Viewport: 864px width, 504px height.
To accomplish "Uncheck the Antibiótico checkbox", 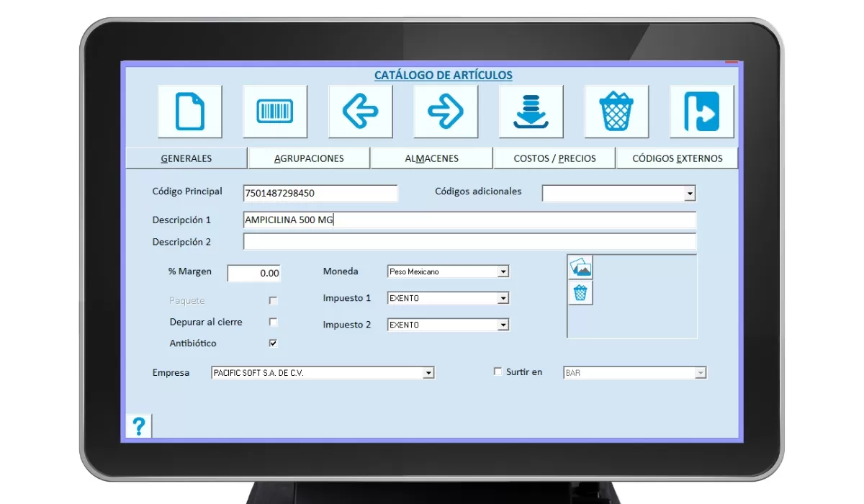I will coord(273,343).
